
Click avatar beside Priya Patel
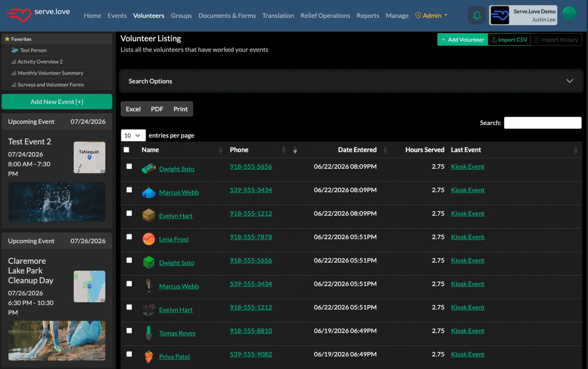tap(149, 357)
